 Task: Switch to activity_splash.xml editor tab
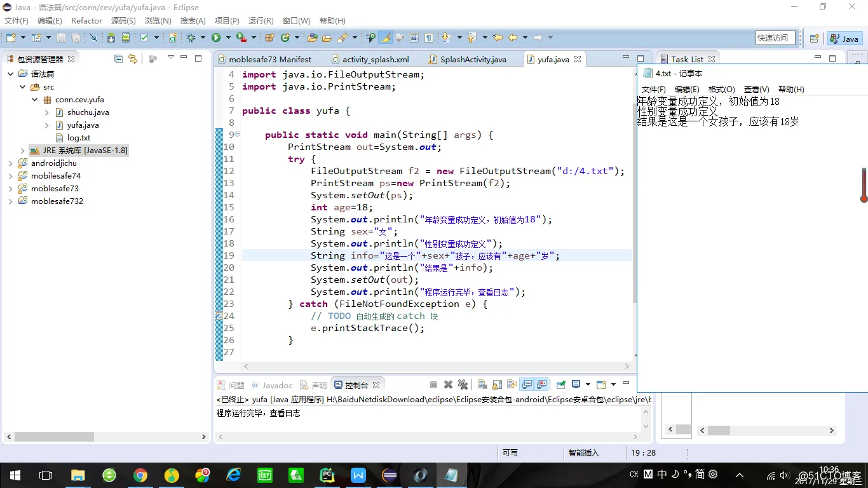pyautogui.click(x=376, y=59)
